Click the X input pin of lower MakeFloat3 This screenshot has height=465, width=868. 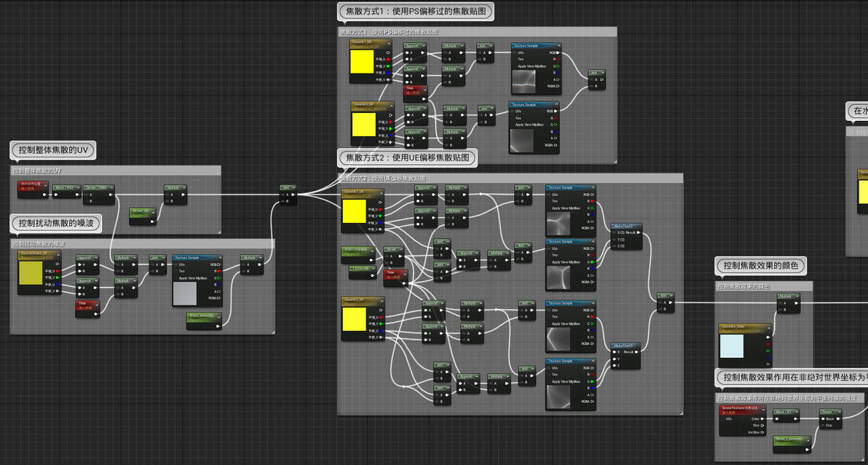[x=614, y=353]
